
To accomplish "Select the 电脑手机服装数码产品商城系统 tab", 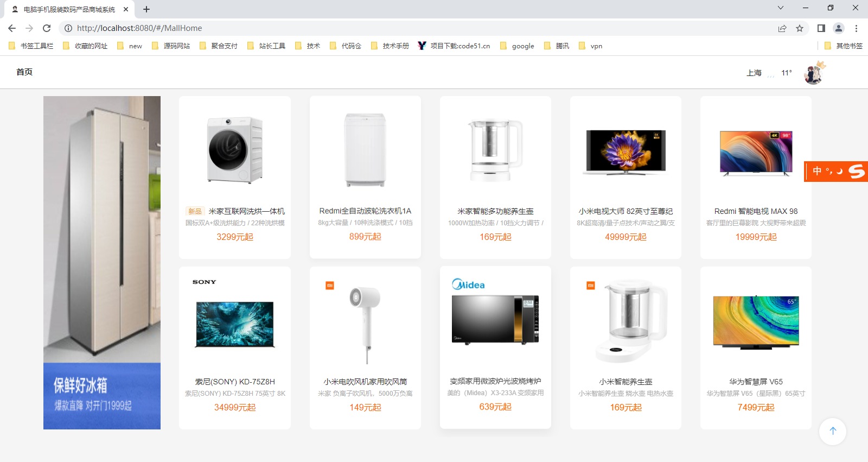I will (x=69, y=9).
